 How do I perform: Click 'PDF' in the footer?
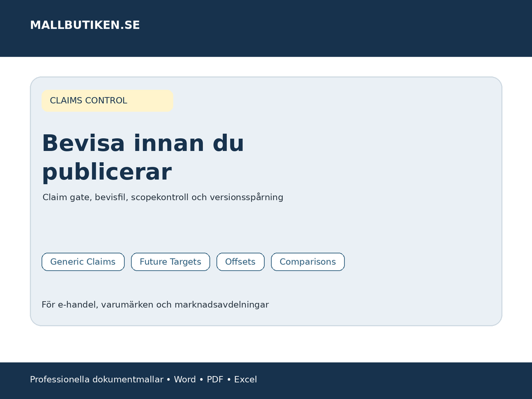pyautogui.click(x=215, y=379)
